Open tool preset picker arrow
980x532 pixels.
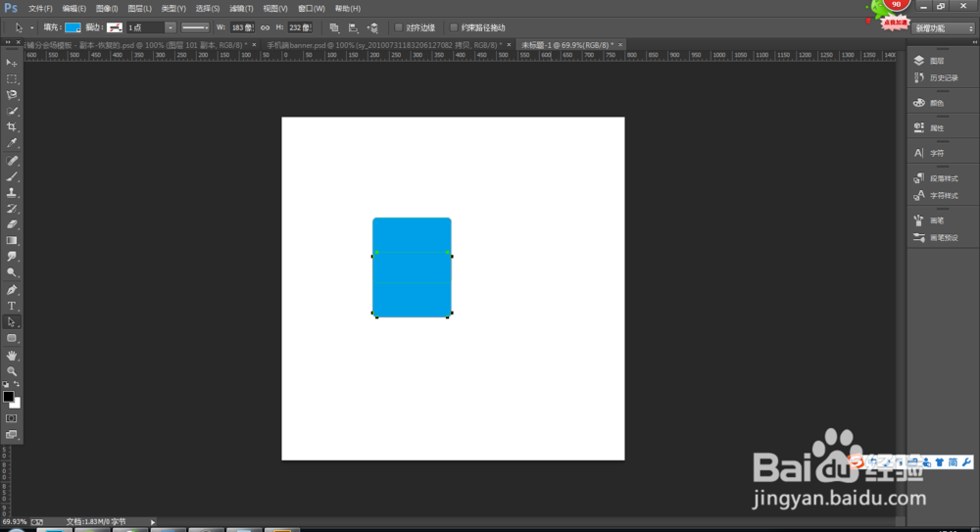point(32,27)
